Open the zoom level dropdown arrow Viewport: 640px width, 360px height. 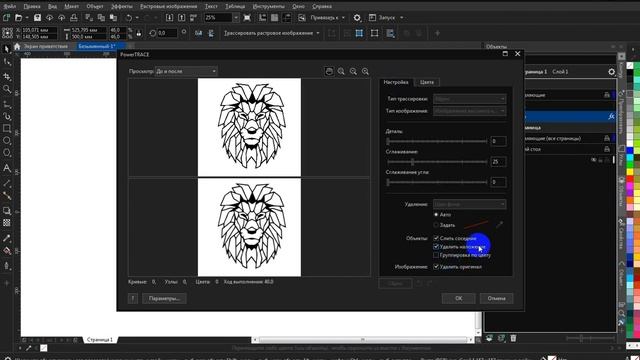236,18
